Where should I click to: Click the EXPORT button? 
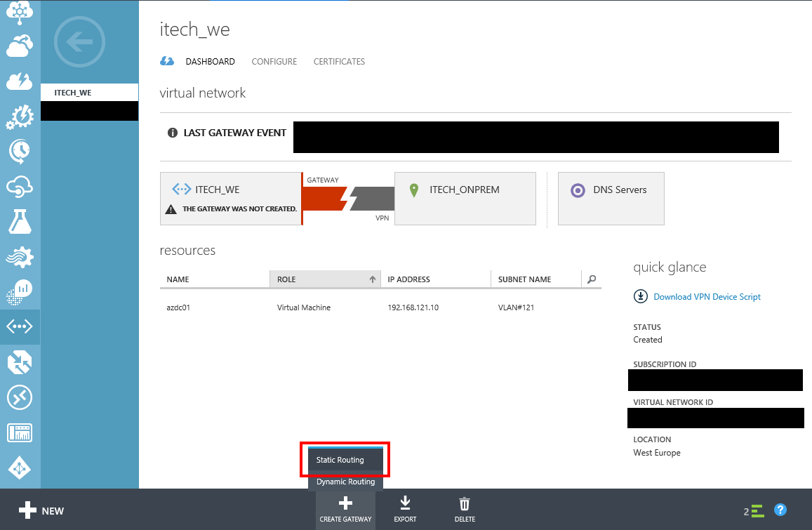tap(405, 510)
